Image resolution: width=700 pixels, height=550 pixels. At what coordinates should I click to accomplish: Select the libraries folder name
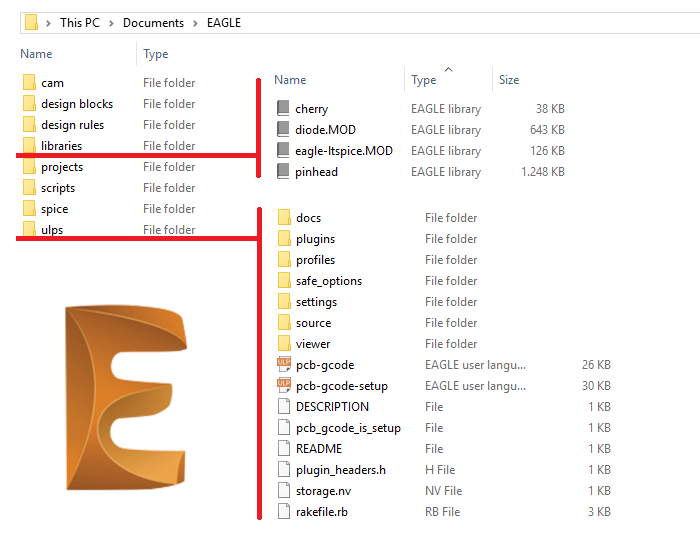tap(62, 146)
